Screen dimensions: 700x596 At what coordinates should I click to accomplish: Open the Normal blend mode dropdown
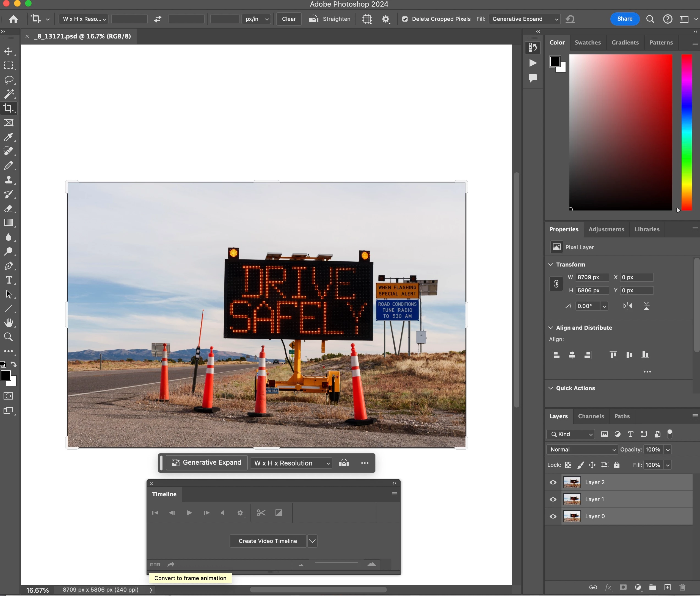[582, 450]
